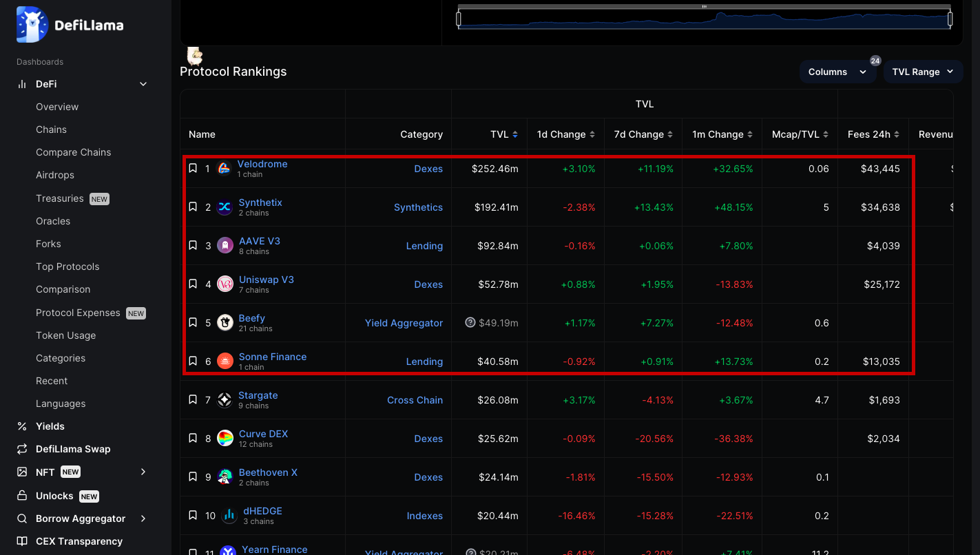The height and width of the screenshot is (555, 980).
Task: Open the Yield Aggregator category for Beefy
Action: pyautogui.click(x=404, y=323)
